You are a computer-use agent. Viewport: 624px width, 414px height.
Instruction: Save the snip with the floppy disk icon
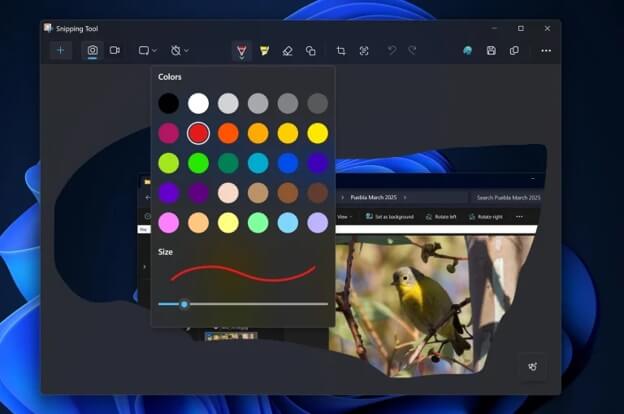pos(491,51)
